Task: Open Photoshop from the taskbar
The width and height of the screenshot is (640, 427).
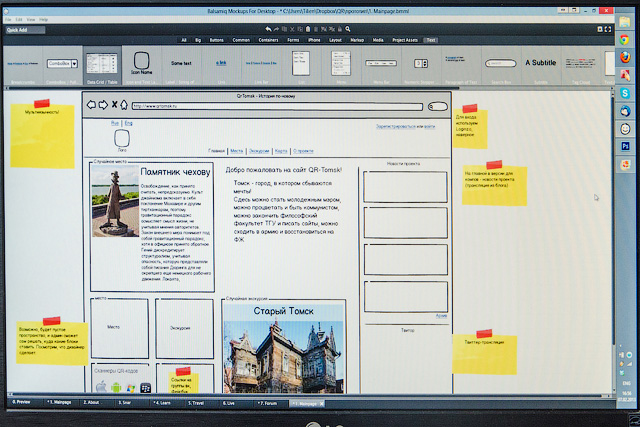Action: 625,147
